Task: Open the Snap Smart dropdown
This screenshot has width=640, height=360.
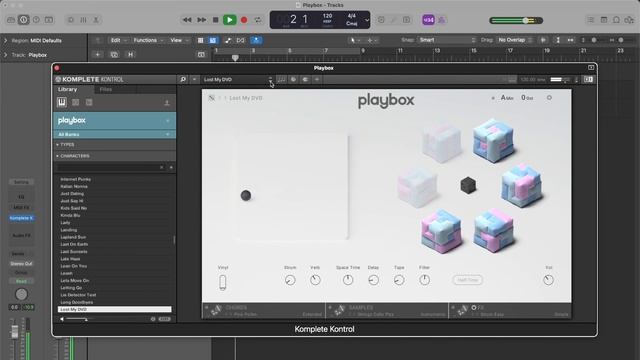Action: pos(447,40)
